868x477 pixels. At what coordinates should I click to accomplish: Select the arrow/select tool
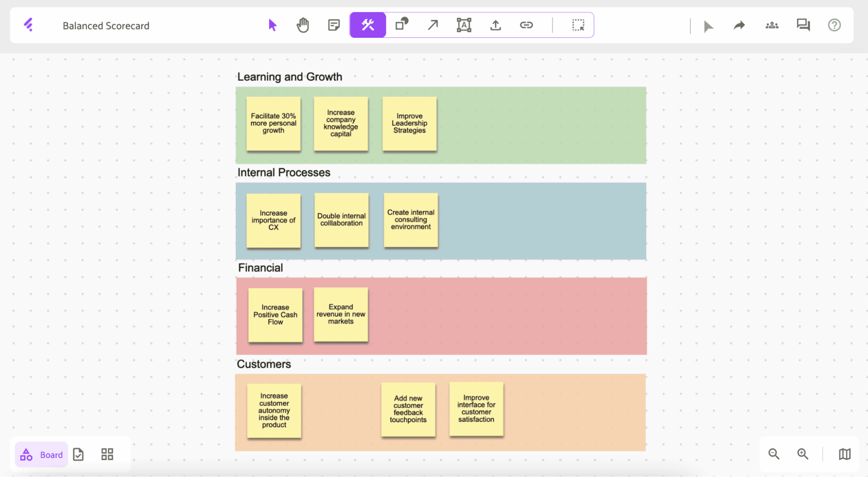pos(271,25)
